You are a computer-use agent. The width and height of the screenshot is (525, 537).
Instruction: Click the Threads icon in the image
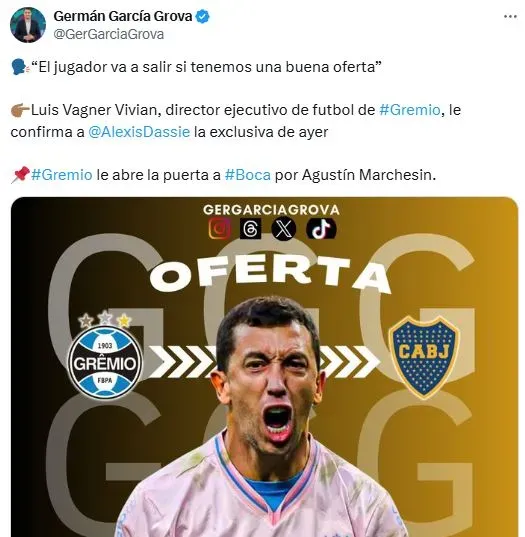click(x=251, y=228)
